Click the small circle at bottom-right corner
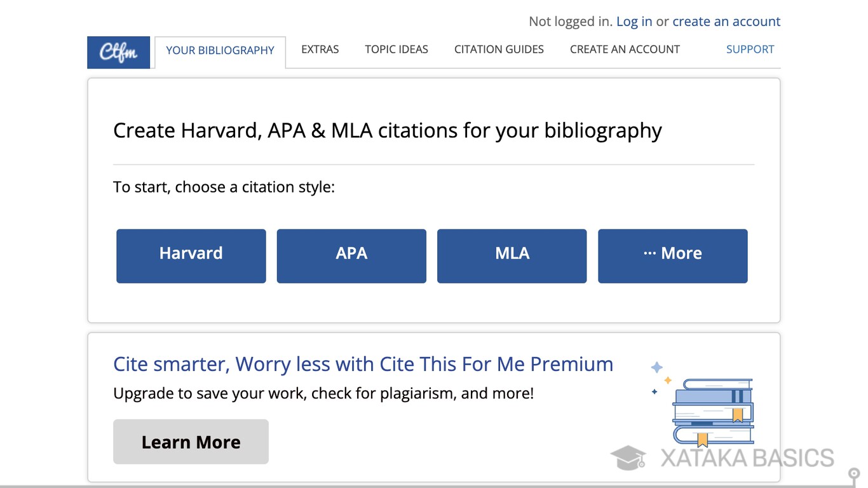Viewport: 868px width, 488px height. (856, 473)
